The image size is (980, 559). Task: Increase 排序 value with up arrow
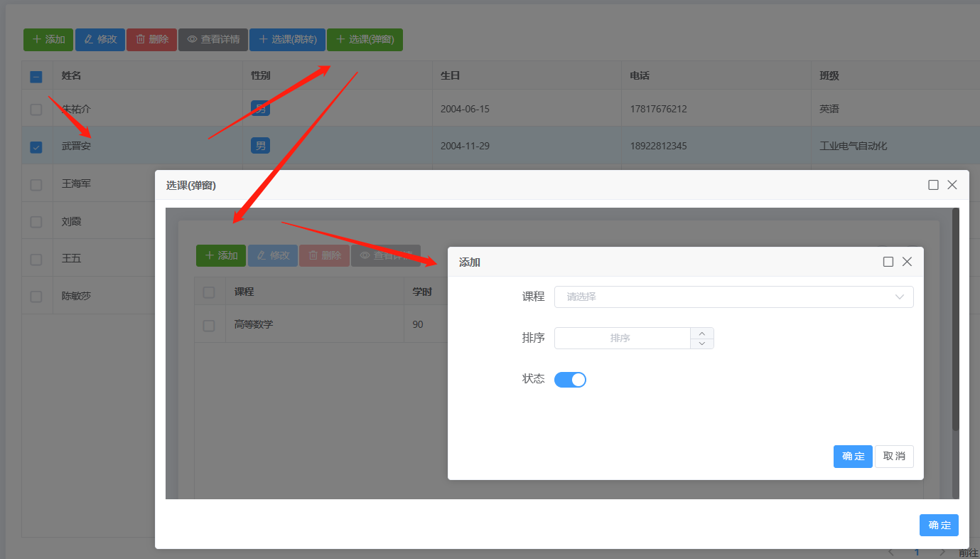702,333
